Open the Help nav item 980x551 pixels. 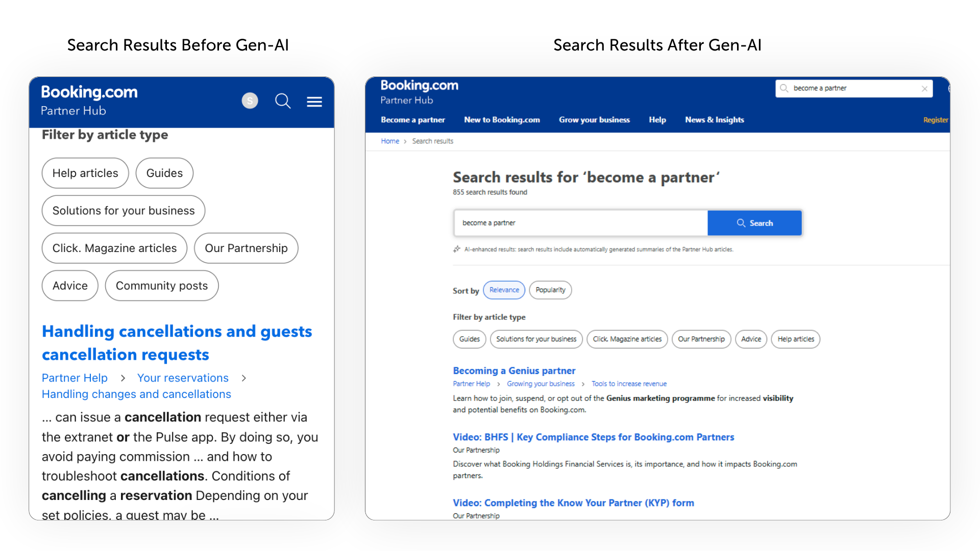point(657,120)
